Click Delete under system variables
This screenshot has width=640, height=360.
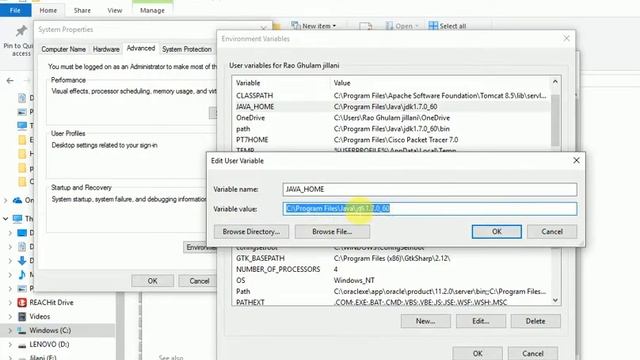tap(535, 321)
